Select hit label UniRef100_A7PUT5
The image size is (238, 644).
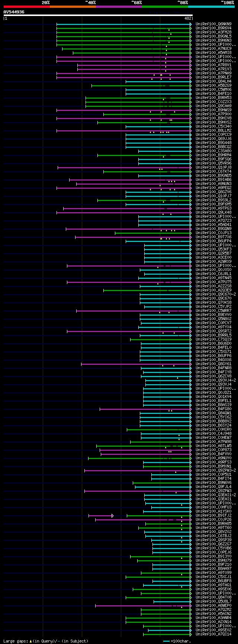point(213,282)
